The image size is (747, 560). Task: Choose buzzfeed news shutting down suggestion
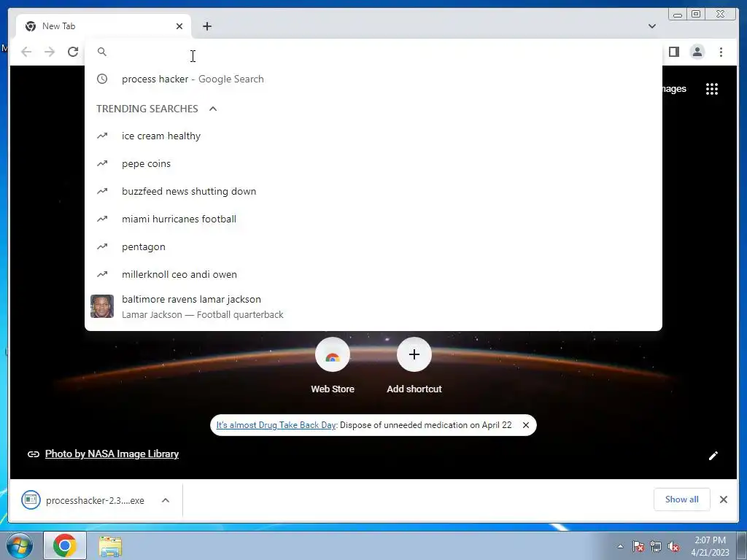pos(373,191)
